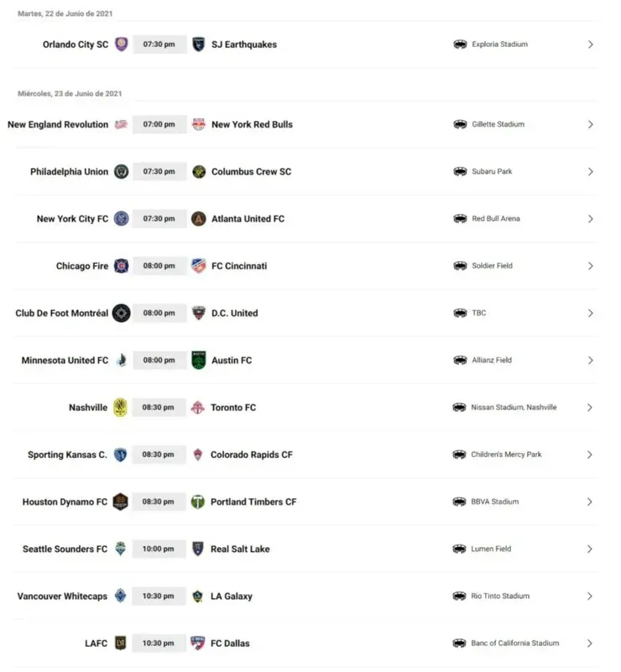Image resolution: width=621 pixels, height=672 pixels.
Task: Click the LAFC black and gold crest
Action: click(x=121, y=643)
